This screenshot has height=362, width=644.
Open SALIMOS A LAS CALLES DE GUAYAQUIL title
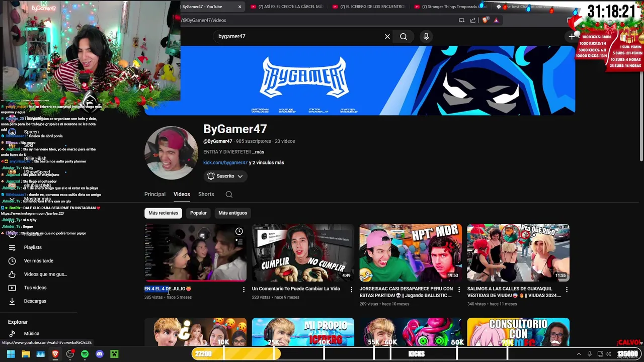(x=514, y=292)
